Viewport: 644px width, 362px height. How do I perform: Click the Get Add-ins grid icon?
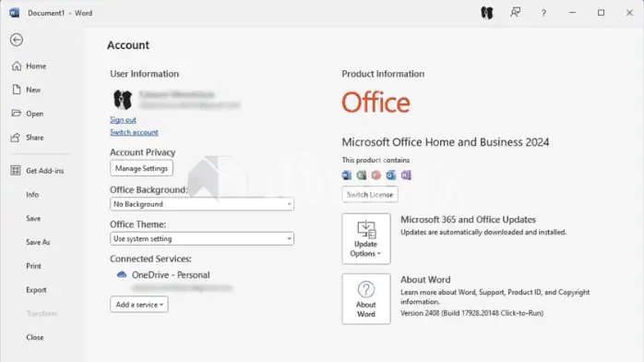coord(16,170)
